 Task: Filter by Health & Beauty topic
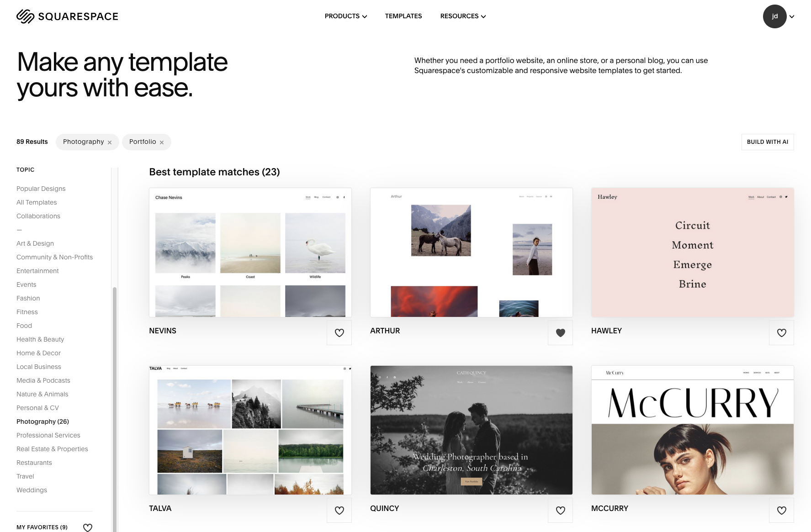(40, 339)
